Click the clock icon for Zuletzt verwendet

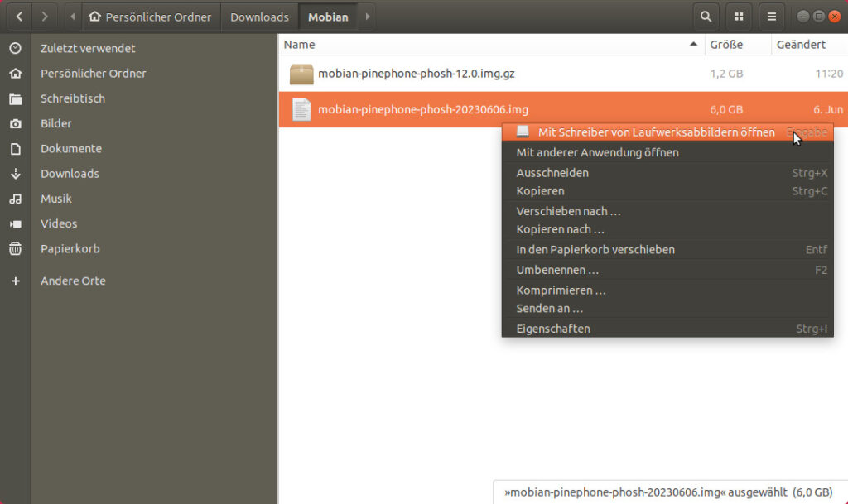(x=15, y=48)
